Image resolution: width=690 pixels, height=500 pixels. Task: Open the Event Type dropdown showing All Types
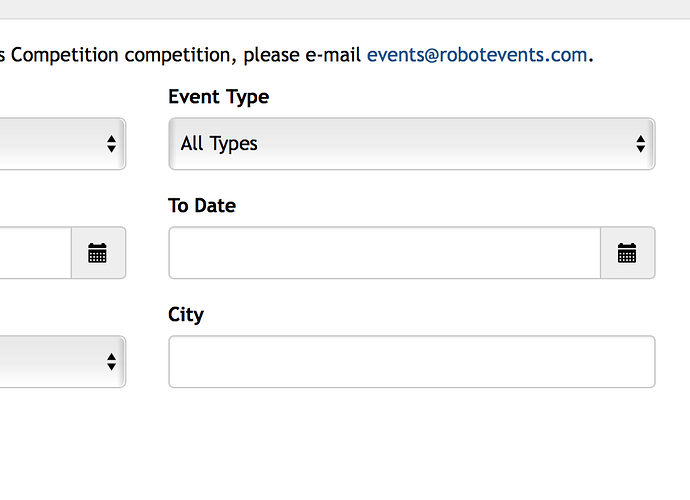pos(411,144)
